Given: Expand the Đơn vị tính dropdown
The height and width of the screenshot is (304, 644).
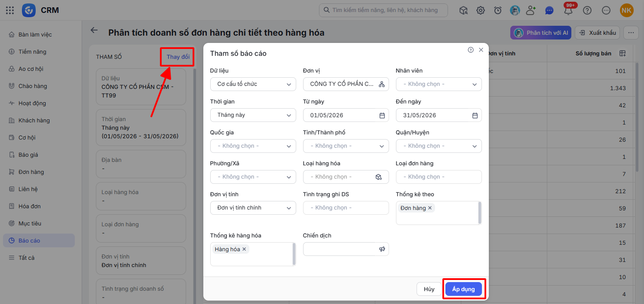Looking at the screenshot, I should pos(253,208).
